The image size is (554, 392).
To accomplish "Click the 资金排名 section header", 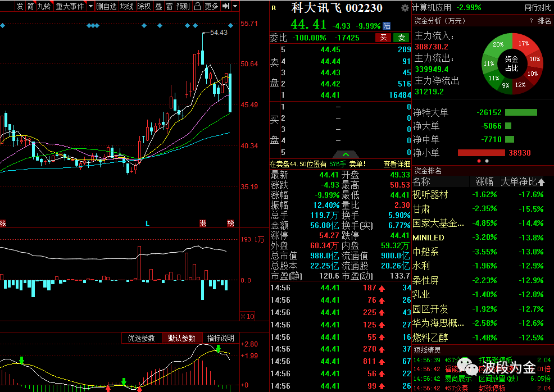I will (x=428, y=171).
